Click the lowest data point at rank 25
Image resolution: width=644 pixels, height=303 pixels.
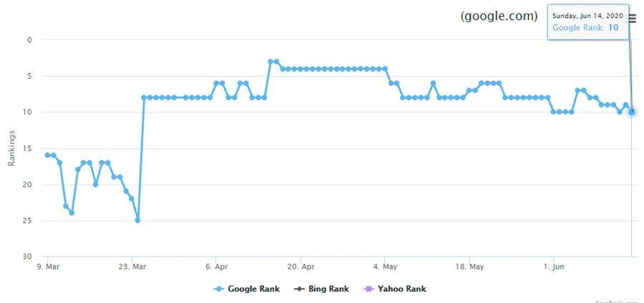point(137,220)
